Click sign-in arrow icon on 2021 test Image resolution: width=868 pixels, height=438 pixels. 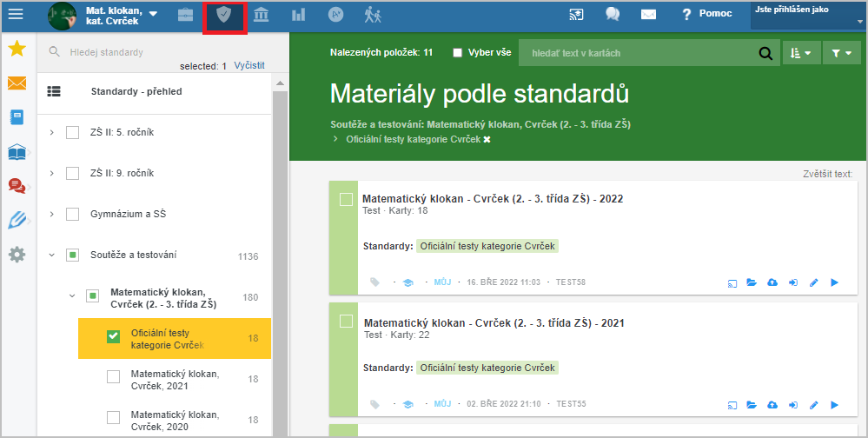(x=792, y=405)
